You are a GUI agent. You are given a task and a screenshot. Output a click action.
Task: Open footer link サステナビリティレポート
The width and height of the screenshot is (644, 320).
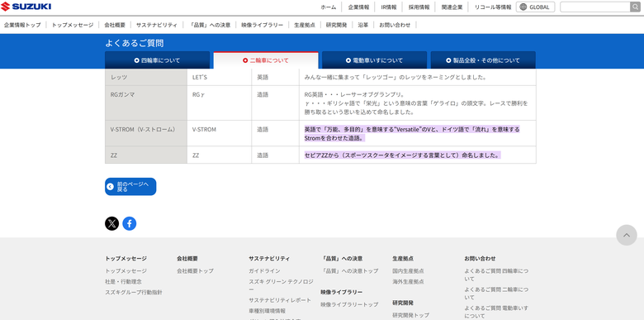280,300
